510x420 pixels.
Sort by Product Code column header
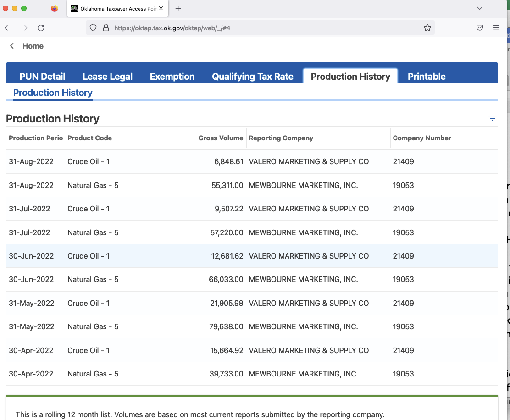89,138
